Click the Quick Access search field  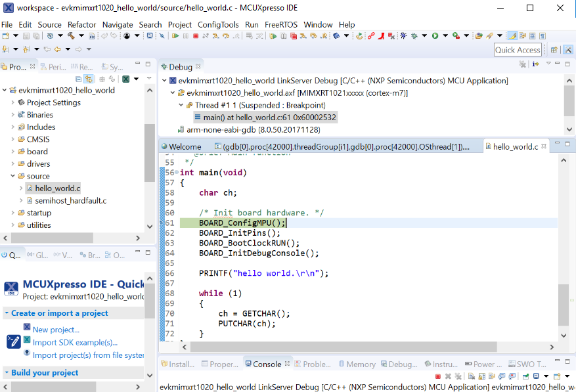click(518, 50)
